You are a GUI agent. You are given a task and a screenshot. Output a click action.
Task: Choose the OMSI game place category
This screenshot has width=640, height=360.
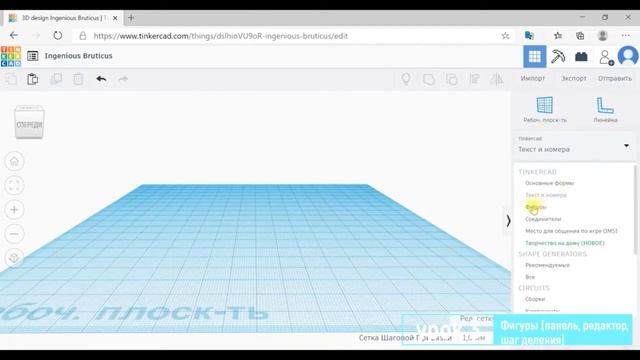[571, 231]
